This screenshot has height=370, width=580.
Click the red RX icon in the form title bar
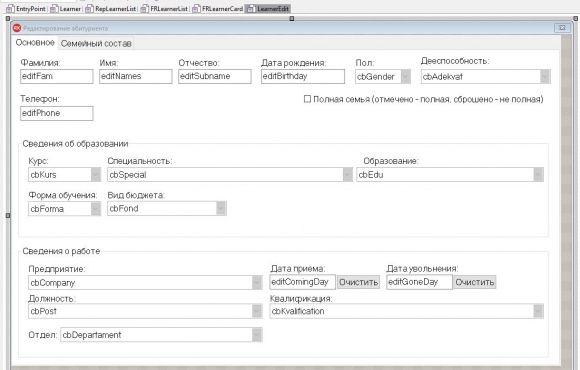click(17, 28)
